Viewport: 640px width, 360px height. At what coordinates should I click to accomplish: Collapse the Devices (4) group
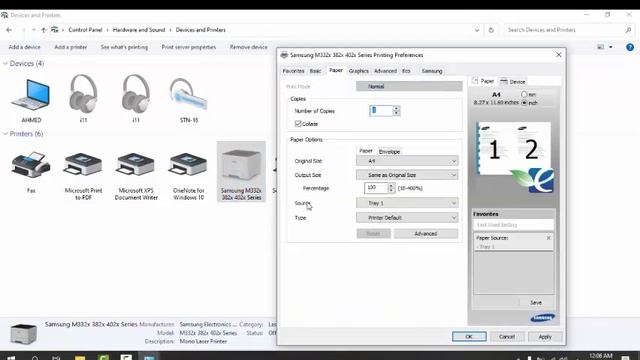5,63
